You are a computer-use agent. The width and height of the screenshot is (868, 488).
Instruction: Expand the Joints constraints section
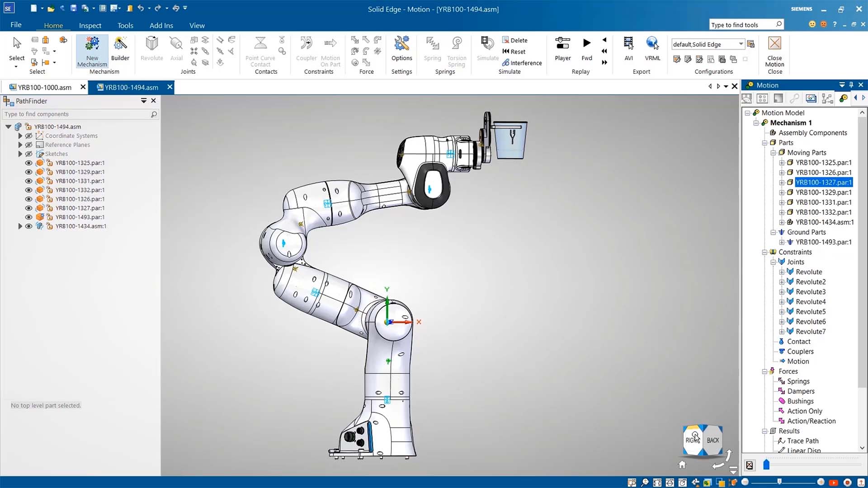point(773,262)
